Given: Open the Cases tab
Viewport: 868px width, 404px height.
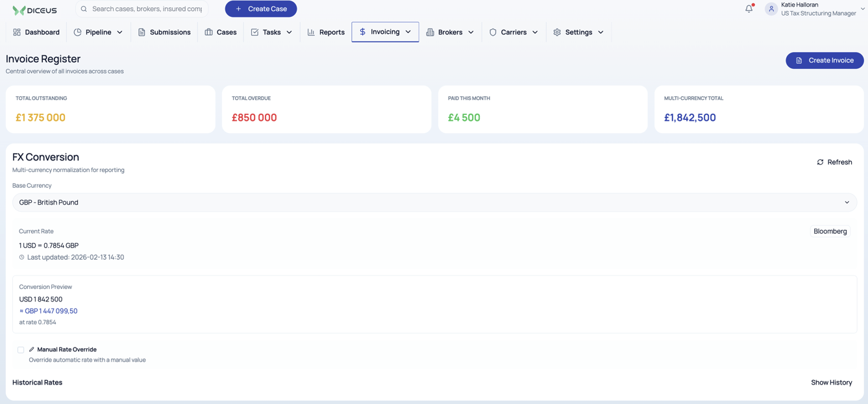Looking at the screenshot, I should pyautogui.click(x=221, y=32).
